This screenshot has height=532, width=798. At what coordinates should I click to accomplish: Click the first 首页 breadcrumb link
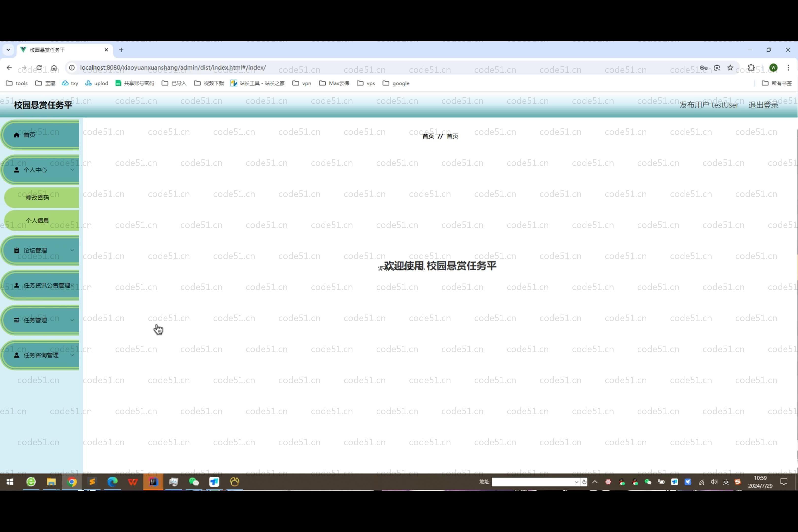pyautogui.click(x=428, y=136)
